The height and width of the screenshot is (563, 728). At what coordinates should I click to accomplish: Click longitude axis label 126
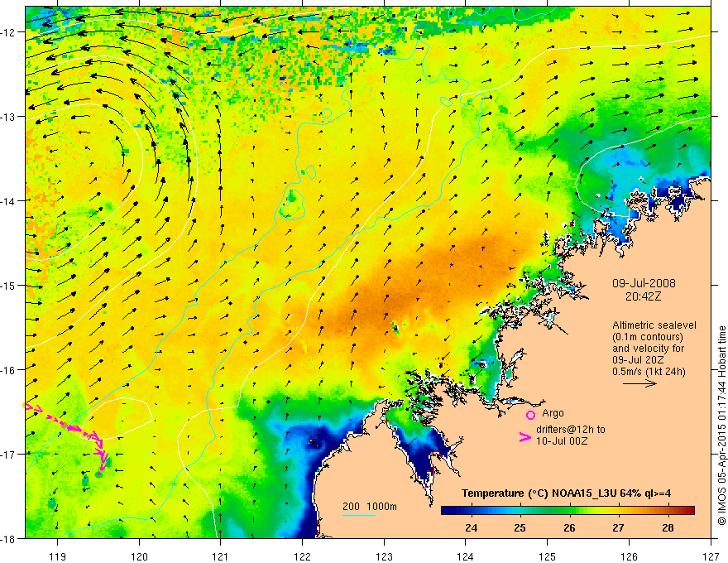[629, 556]
